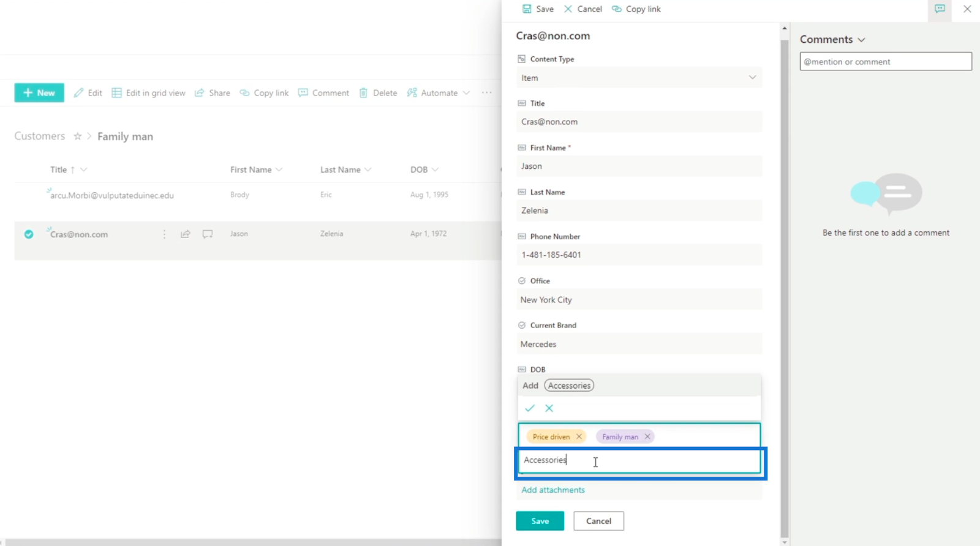Click the Phone Number field
This screenshot has height=546, width=980.
pyautogui.click(x=639, y=255)
